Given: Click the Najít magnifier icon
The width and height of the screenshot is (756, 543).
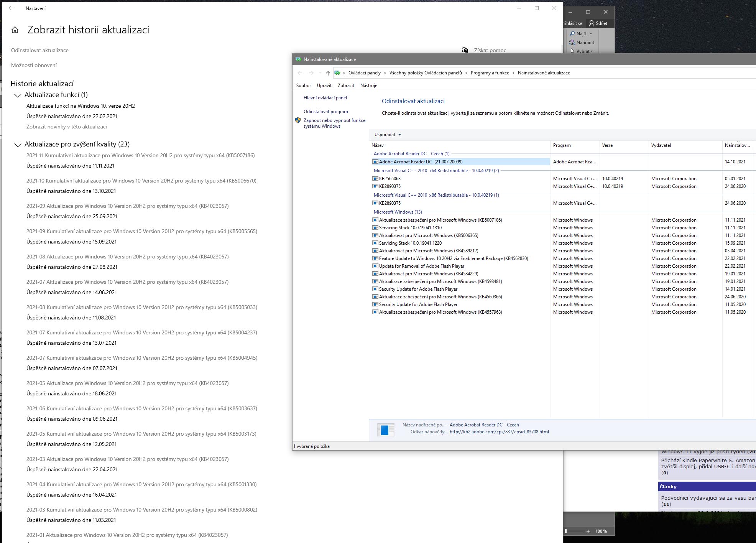Looking at the screenshot, I should [x=572, y=33].
